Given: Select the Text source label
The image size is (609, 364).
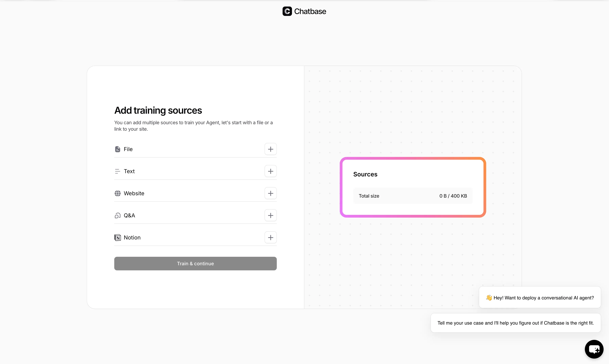Looking at the screenshot, I should coord(129,171).
